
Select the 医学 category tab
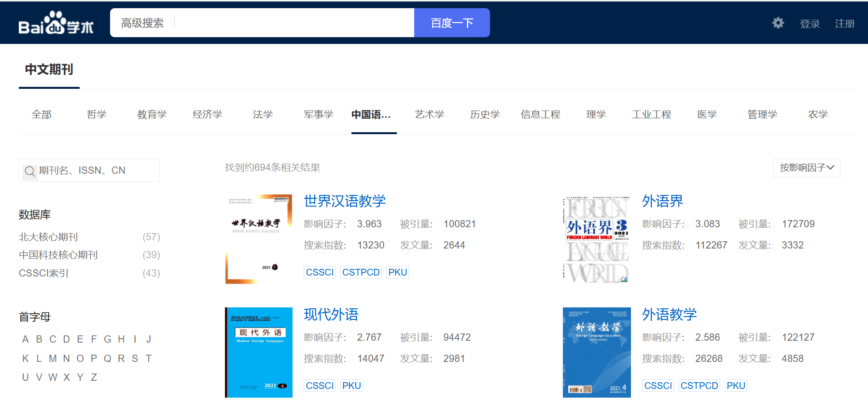coord(707,114)
